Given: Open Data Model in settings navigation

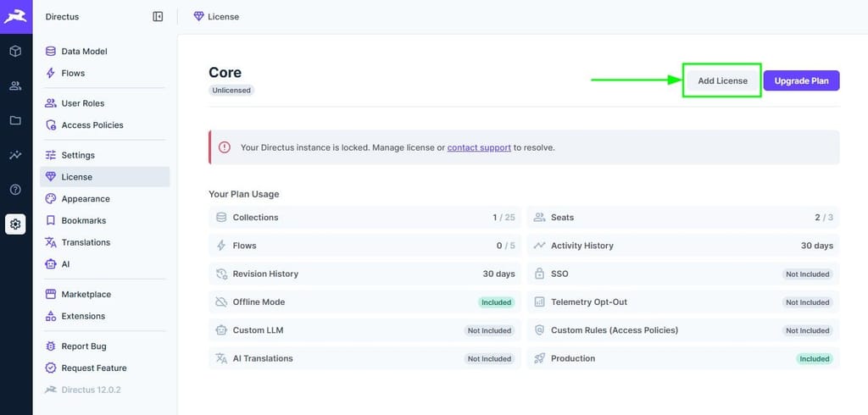Looking at the screenshot, I should (x=104, y=52).
